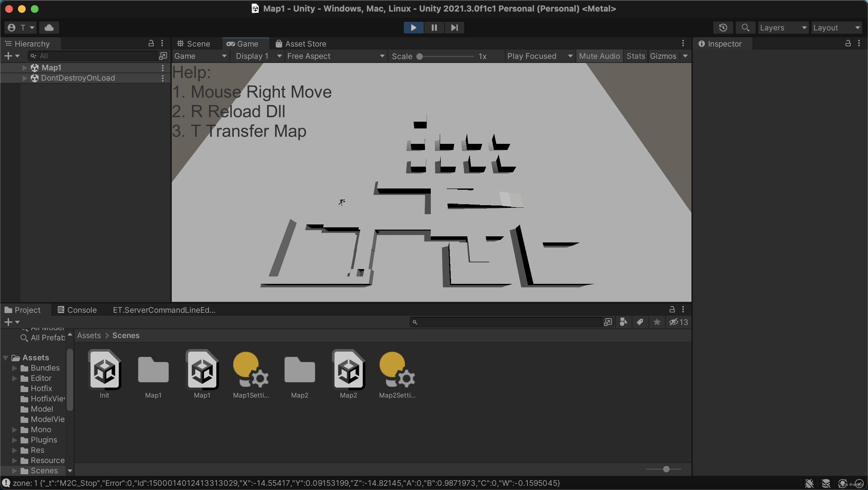
Task: Navigate to Assets via the breadcrumb link
Action: pyautogui.click(x=88, y=335)
